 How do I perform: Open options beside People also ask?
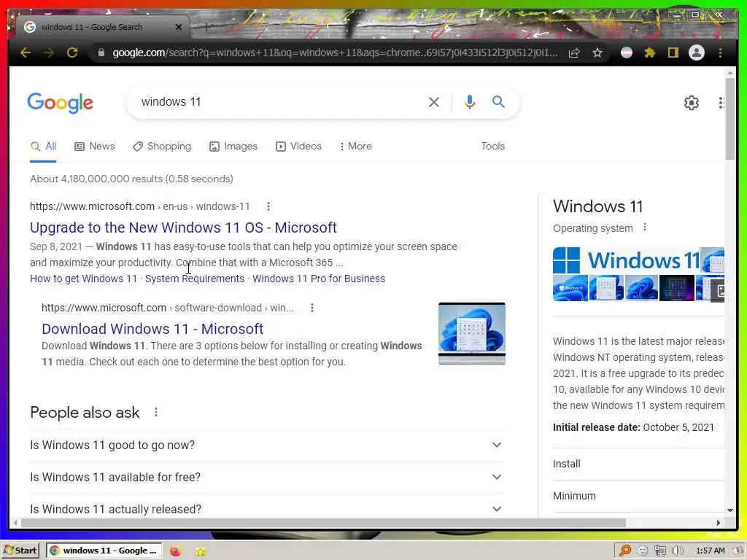[156, 413]
